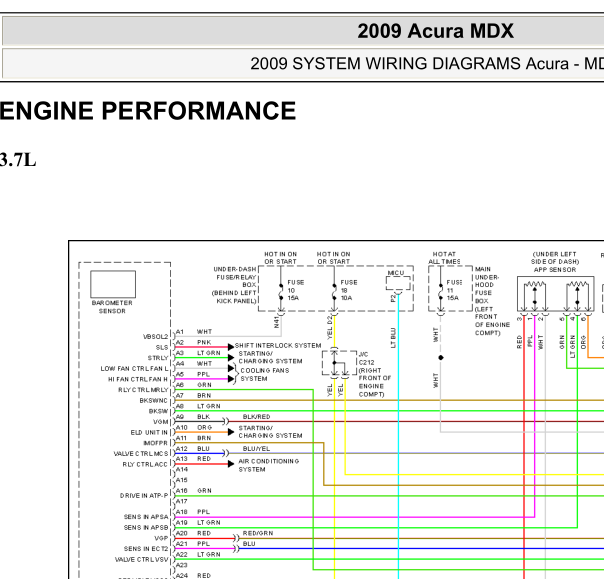Click "HOT IN ON OR START" above fuse 18
The width and height of the screenshot is (604, 579).
click(334, 258)
